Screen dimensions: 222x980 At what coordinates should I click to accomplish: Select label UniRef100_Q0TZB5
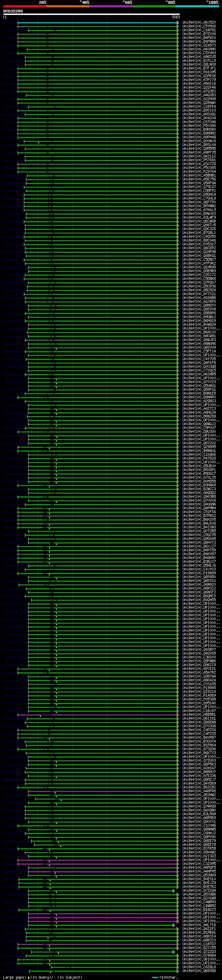[199, 531]
